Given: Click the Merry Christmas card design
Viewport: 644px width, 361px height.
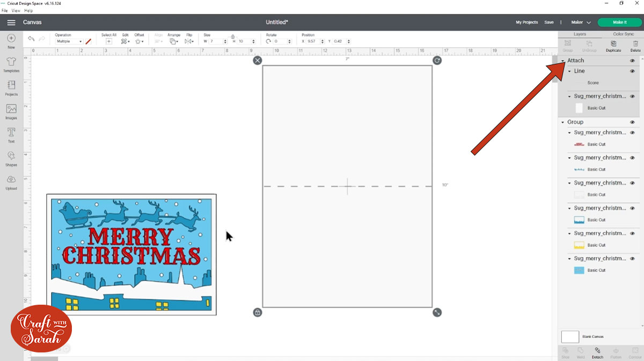Looking at the screenshot, I should (x=131, y=255).
